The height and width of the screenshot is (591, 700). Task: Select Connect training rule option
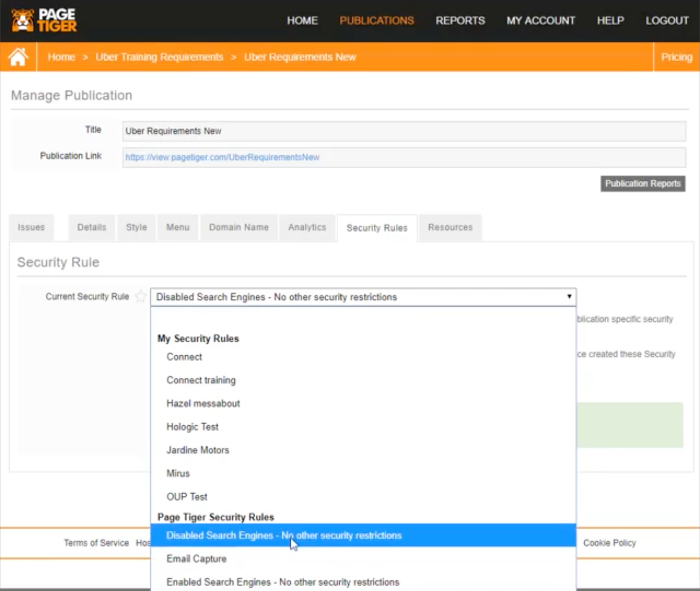point(363,380)
